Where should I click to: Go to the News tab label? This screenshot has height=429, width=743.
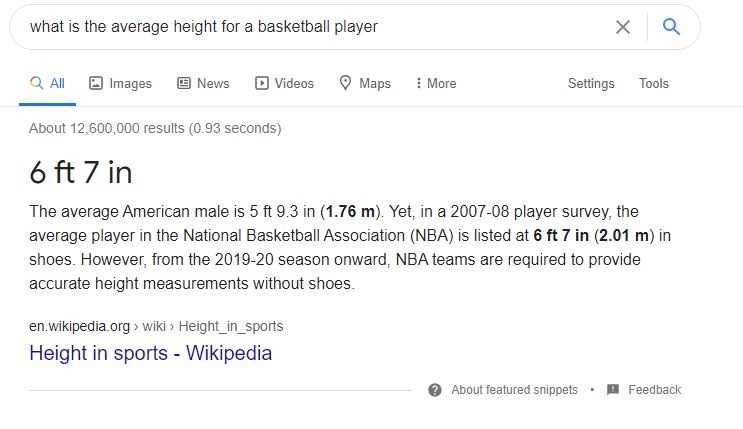click(x=213, y=84)
